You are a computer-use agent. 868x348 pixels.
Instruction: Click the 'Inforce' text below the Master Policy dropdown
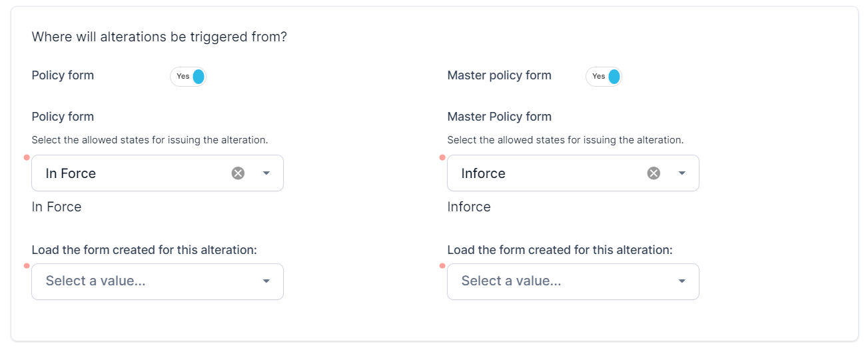[469, 207]
